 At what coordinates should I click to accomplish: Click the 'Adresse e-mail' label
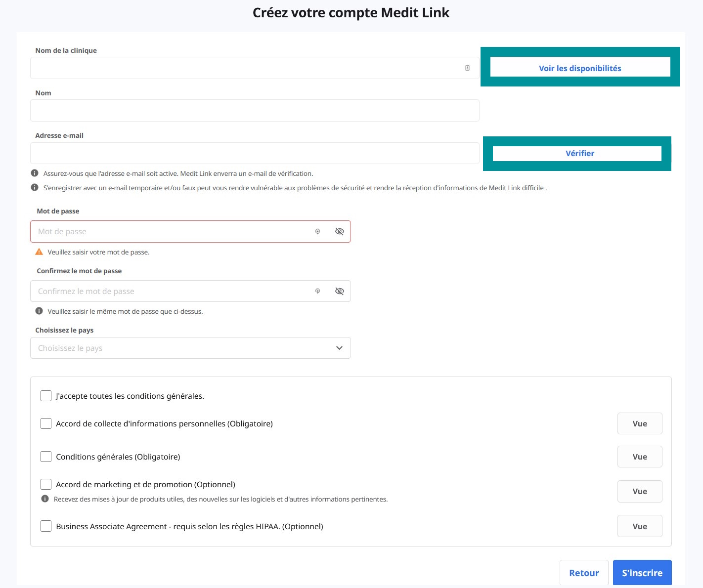[59, 135]
